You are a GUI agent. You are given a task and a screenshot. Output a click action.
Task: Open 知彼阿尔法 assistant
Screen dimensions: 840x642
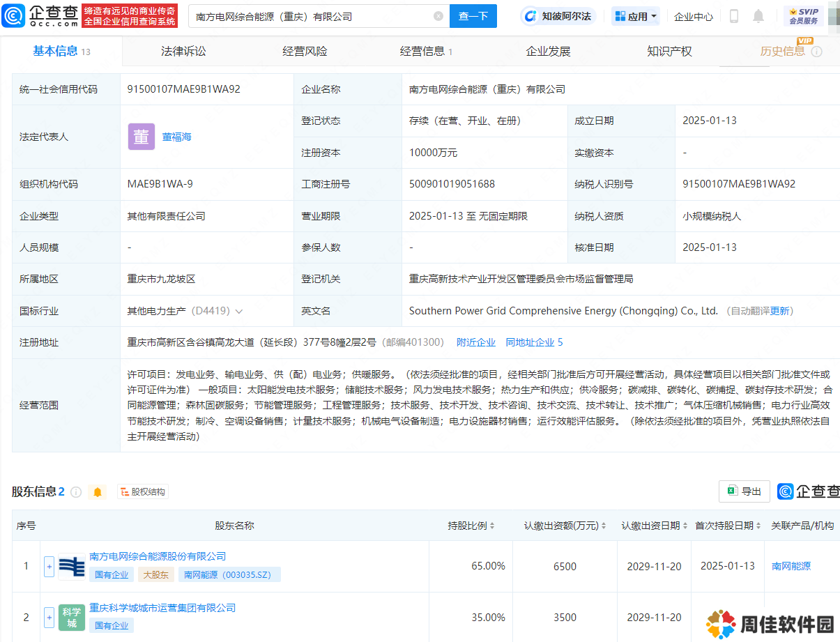[x=558, y=16]
